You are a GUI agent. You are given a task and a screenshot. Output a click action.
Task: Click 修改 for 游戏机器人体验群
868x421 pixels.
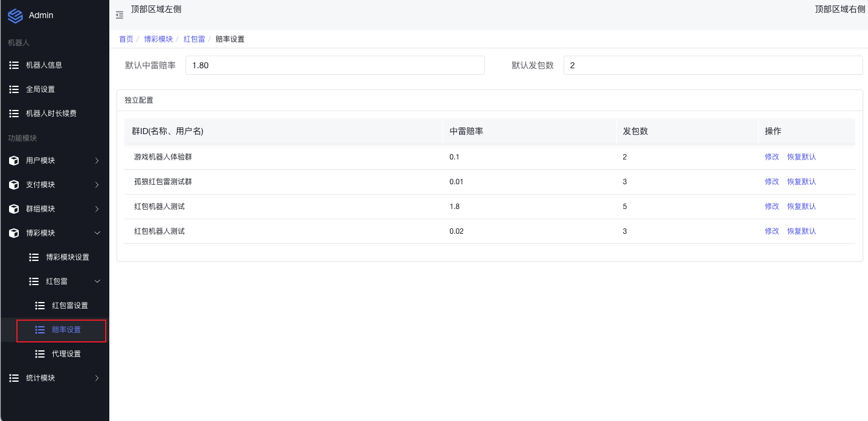[x=772, y=157]
